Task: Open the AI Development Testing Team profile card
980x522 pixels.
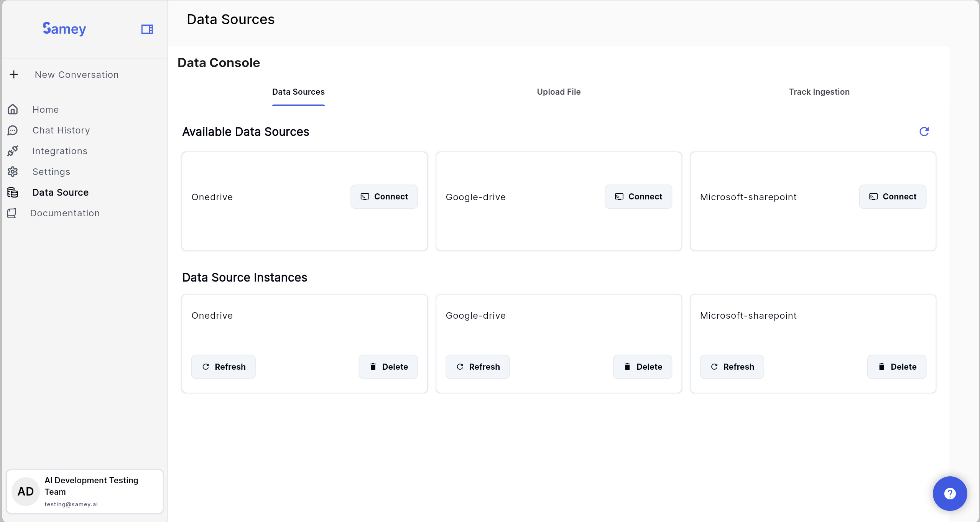Action: [85, 491]
